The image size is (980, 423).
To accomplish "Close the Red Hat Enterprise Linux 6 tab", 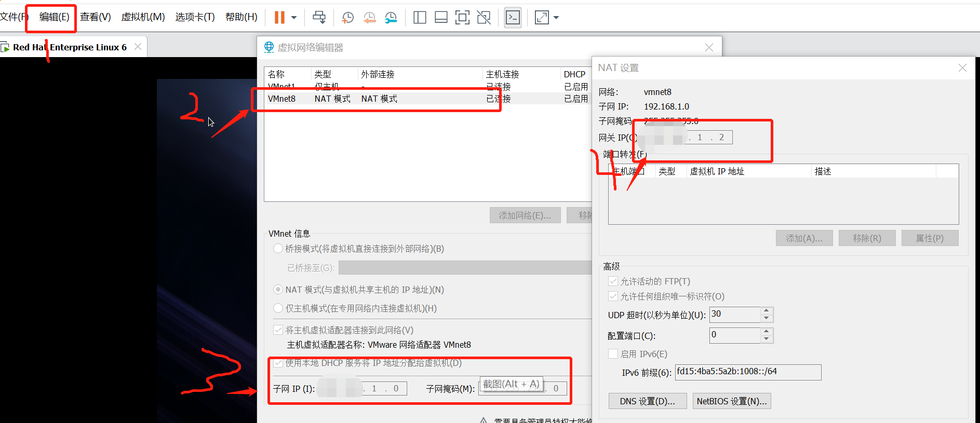I will pyautogui.click(x=138, y=47).
